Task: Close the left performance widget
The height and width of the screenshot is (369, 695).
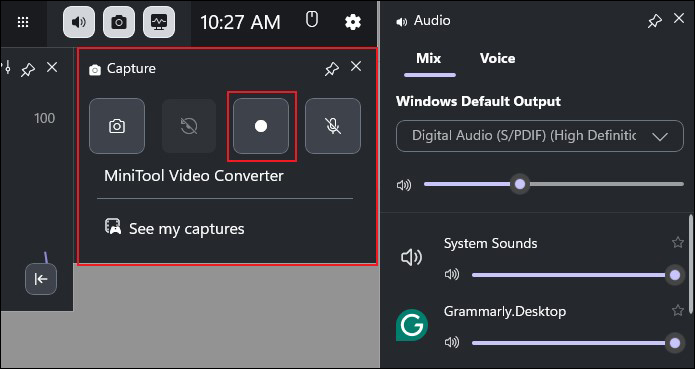Action: click(x=52, y=67)
